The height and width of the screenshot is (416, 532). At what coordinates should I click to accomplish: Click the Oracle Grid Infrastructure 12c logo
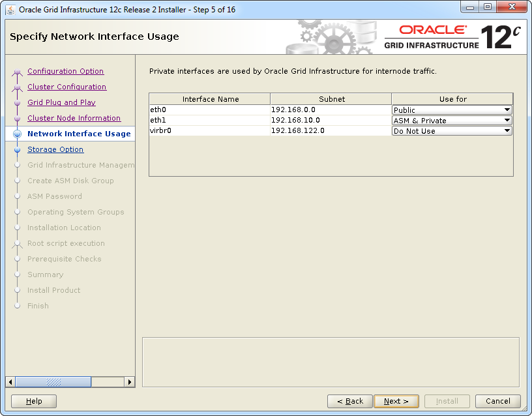coord(452,38)
